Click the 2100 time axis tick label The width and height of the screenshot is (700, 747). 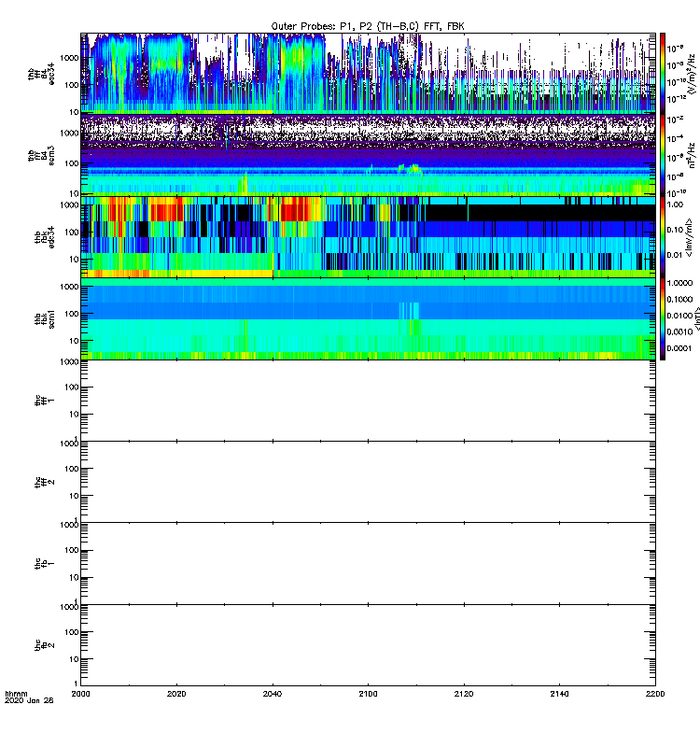pyautogui.click(x=368, y=694)
